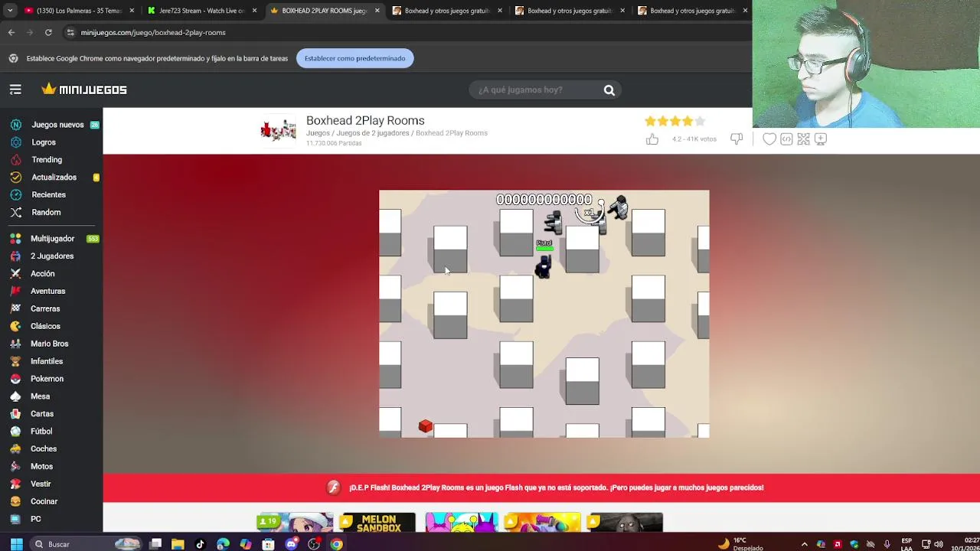Screen dimensions: 980x551
Task: Open the hamburger menu beside Minijuegos logo
Action: coord(15,90)
